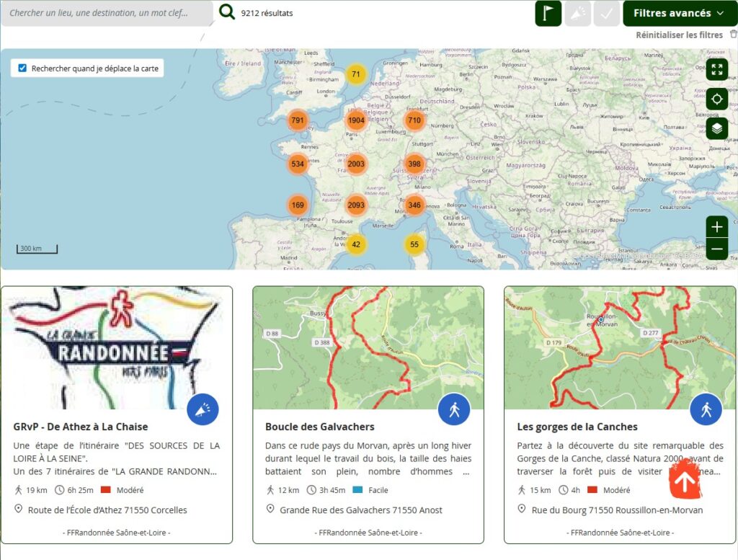
Task: Toggle the greyed checkmark filter button
Action: point(607,13)
